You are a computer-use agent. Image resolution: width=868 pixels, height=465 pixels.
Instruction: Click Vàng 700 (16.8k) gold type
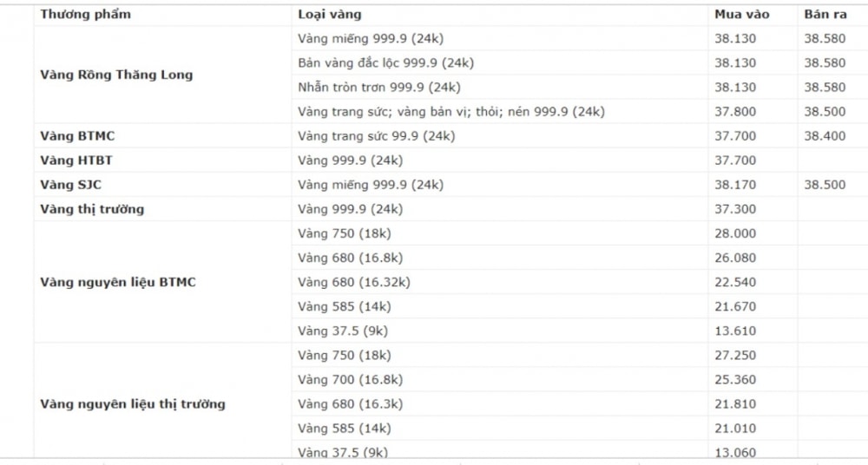click(351, 379)
